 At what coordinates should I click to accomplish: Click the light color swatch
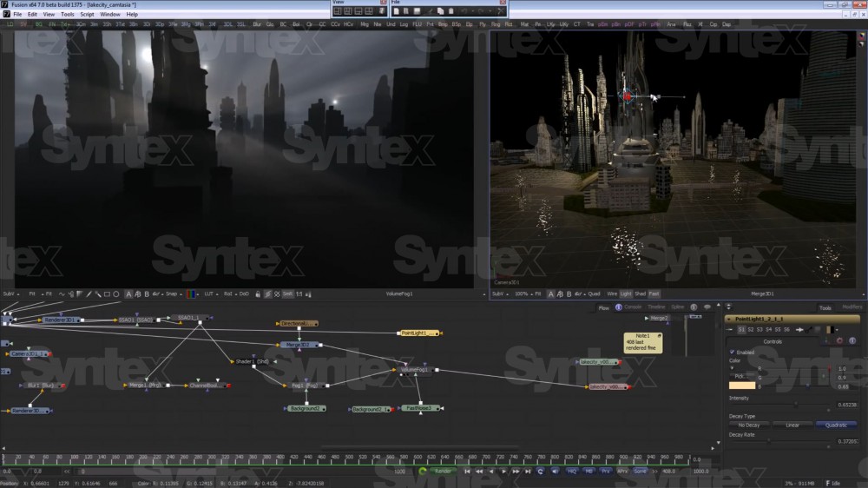point(741,386)
